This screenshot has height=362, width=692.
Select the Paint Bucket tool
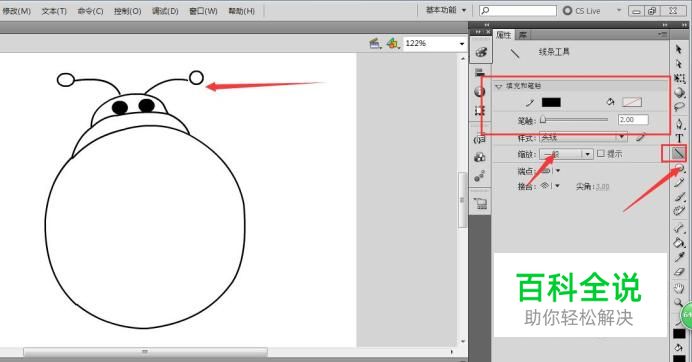tap(679, 242)
